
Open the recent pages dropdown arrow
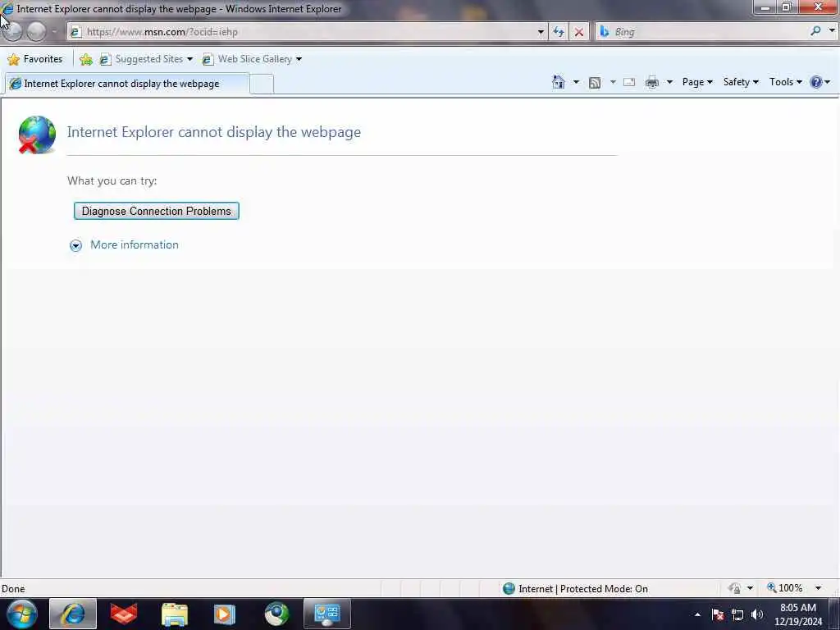coord(54,32)
